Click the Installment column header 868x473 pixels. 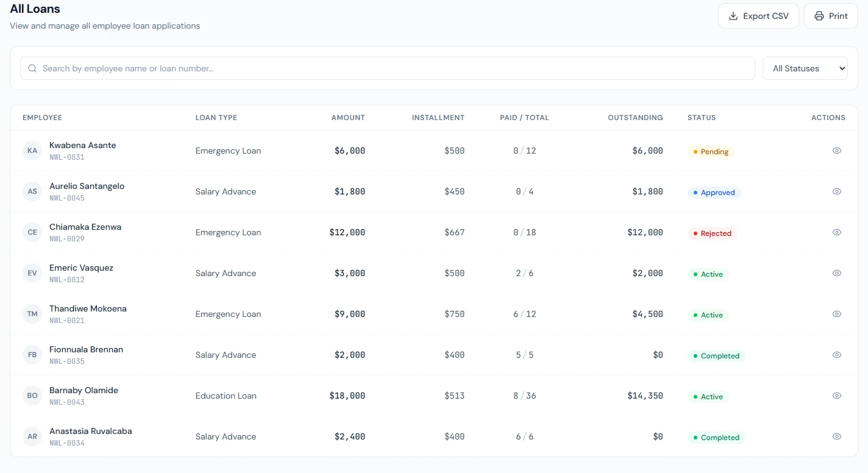point(438,118)
